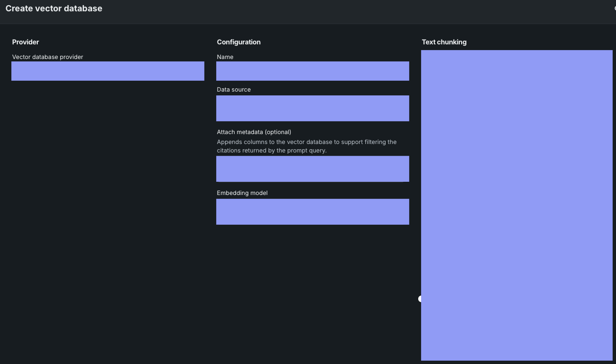
Task: Click the Configuration section heading
Action: click(x=238, y=42)
